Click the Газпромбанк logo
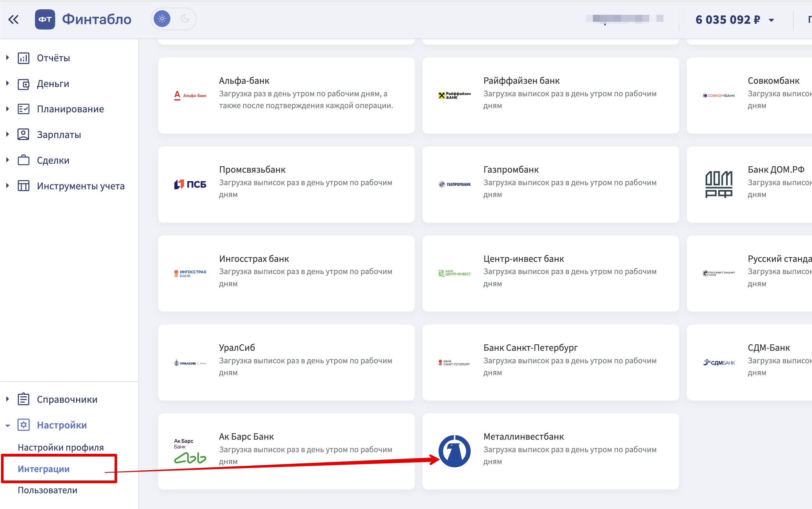This screenshot has height=509, width=812. (455, 185)
